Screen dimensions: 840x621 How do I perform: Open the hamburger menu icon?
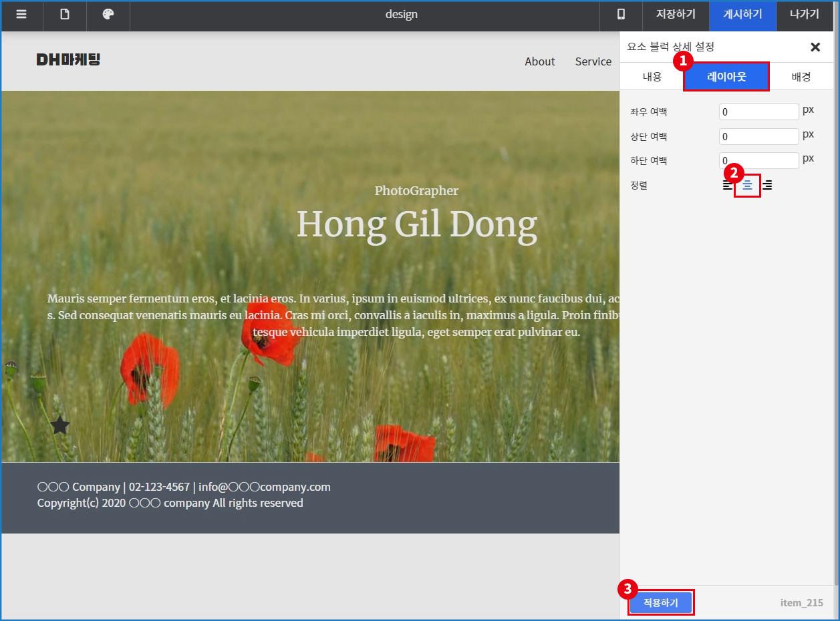click(x=21, y=15)
